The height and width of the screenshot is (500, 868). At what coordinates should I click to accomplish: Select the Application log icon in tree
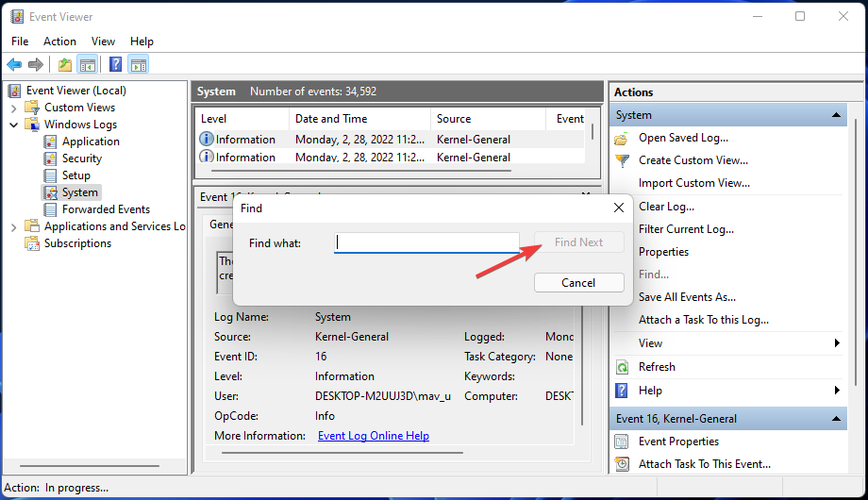pos(50,142)
